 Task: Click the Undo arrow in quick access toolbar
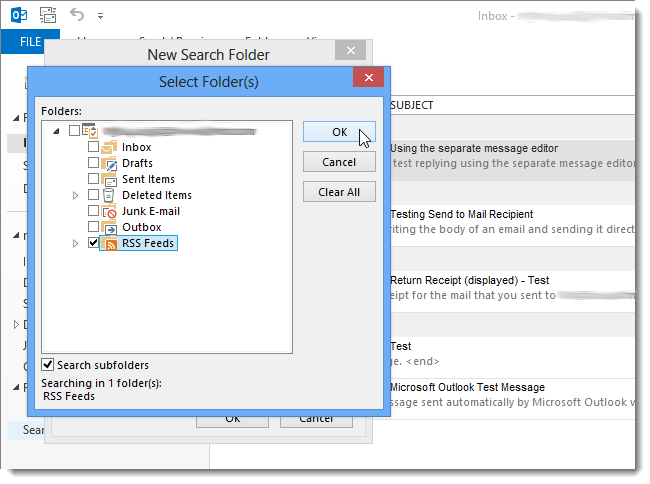[77, 15]
